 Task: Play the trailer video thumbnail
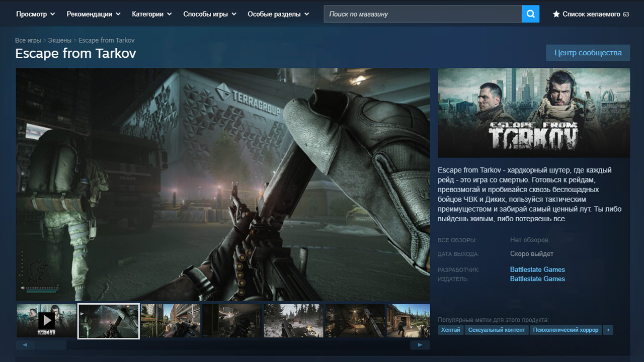click(46, 321)
